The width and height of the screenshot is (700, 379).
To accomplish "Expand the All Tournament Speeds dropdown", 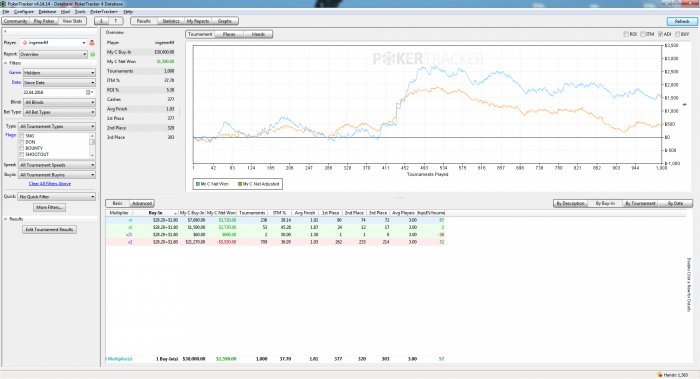I will click(x=57, y=165).
